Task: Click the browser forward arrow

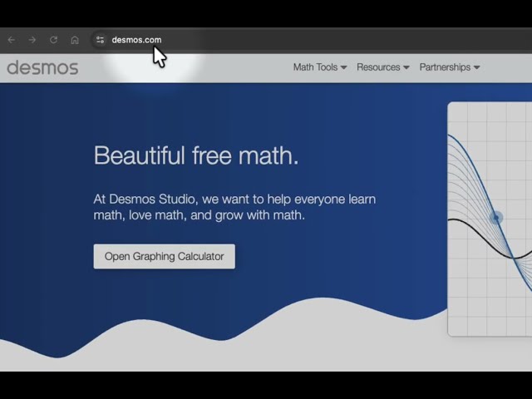Action: click(32, 40)
